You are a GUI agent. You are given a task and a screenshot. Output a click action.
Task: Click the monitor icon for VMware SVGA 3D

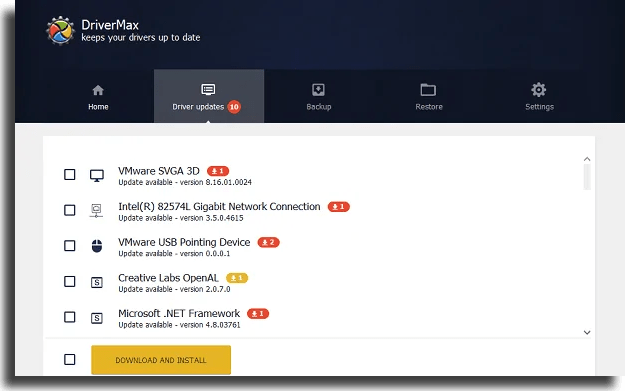coord(97,175)
